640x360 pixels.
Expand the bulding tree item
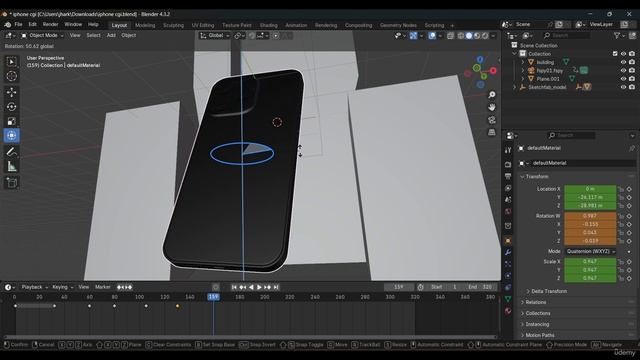523,62
